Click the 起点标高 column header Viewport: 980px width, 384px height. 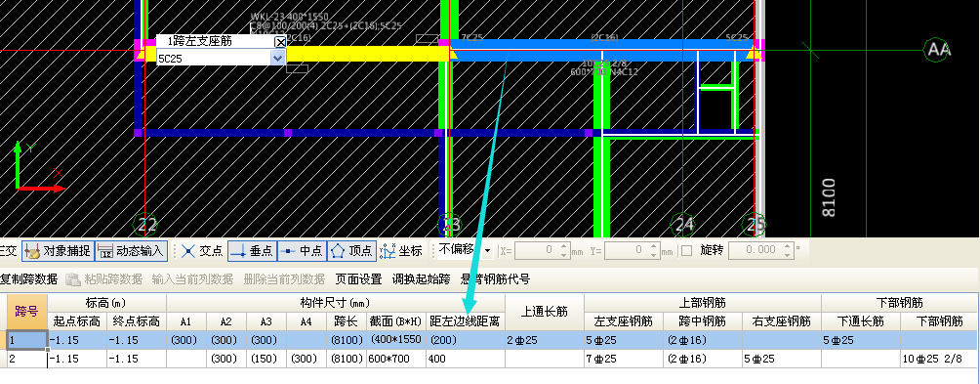(x=77, y=321)
